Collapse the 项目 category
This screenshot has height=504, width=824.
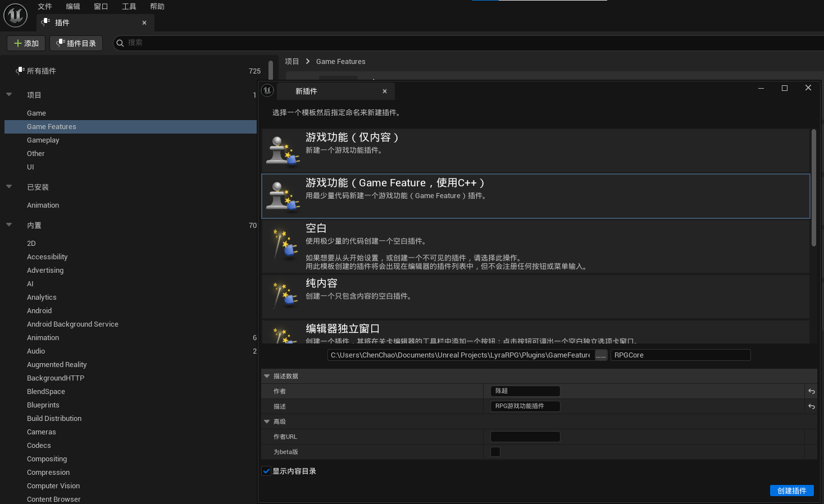(9, 95)
